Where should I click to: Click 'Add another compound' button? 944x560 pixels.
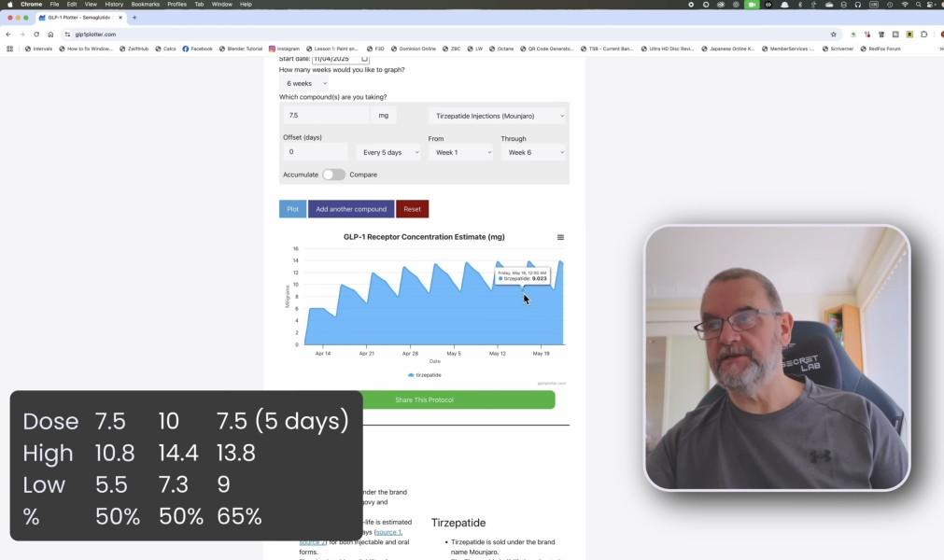pos(350,209)
